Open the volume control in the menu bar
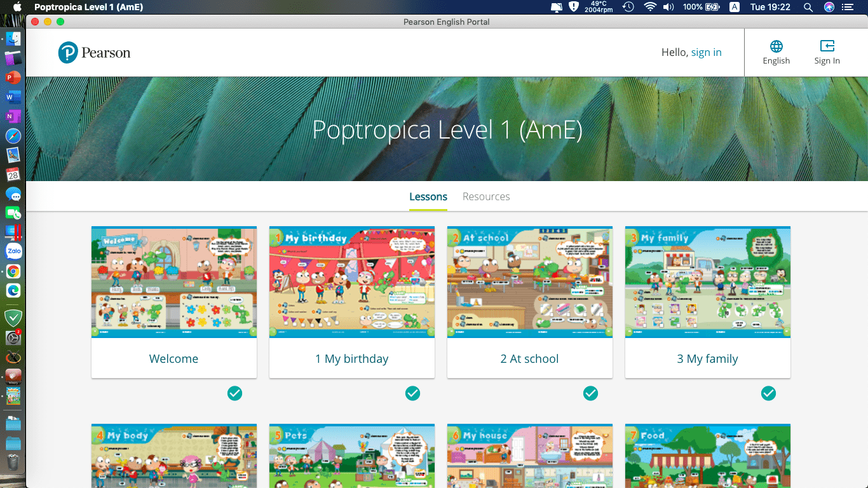 [x=668, y=7]
